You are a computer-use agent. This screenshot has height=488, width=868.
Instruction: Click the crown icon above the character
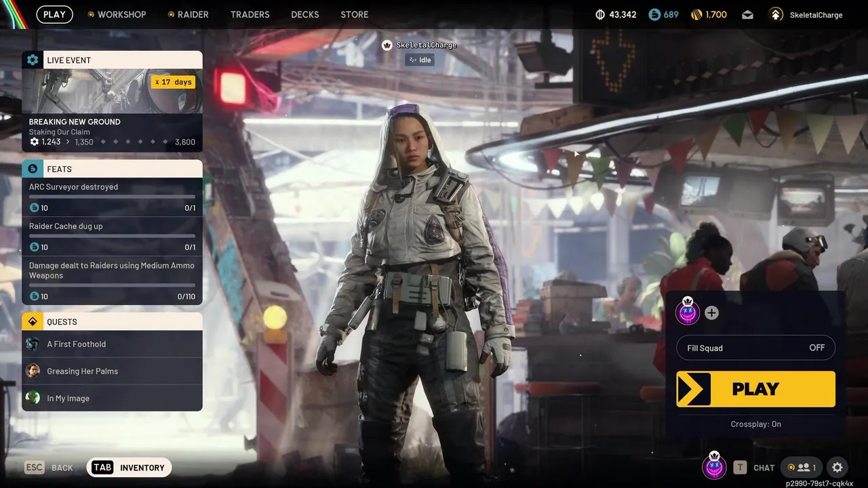tap(387, 45)
